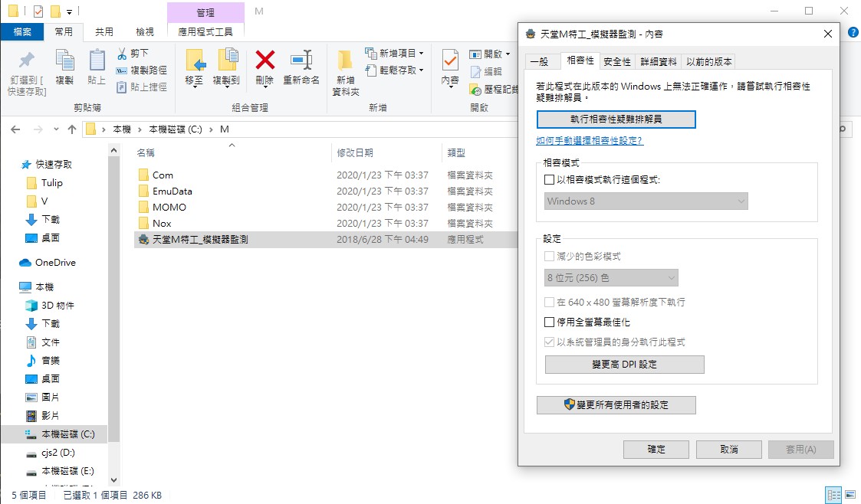Click the 複製 copy icon in ribbon
Image resolution: width=861 pixels, height=504 pixels.
[64, 61]
